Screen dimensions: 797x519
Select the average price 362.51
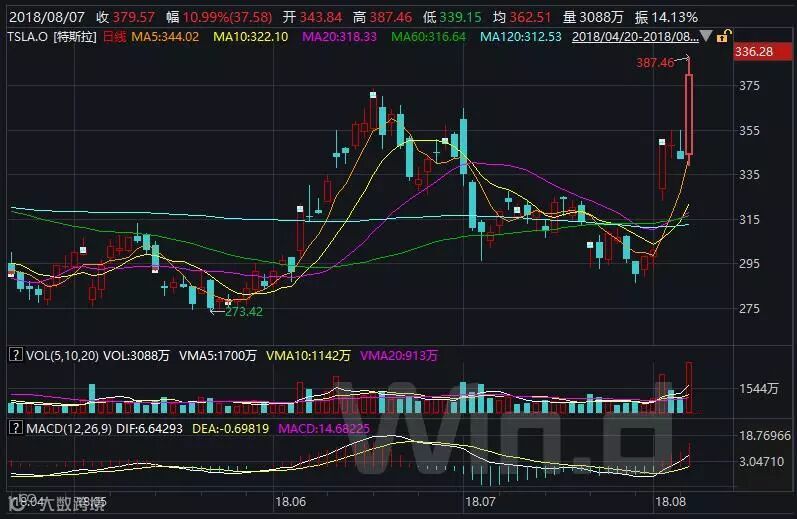pos(530,17)
